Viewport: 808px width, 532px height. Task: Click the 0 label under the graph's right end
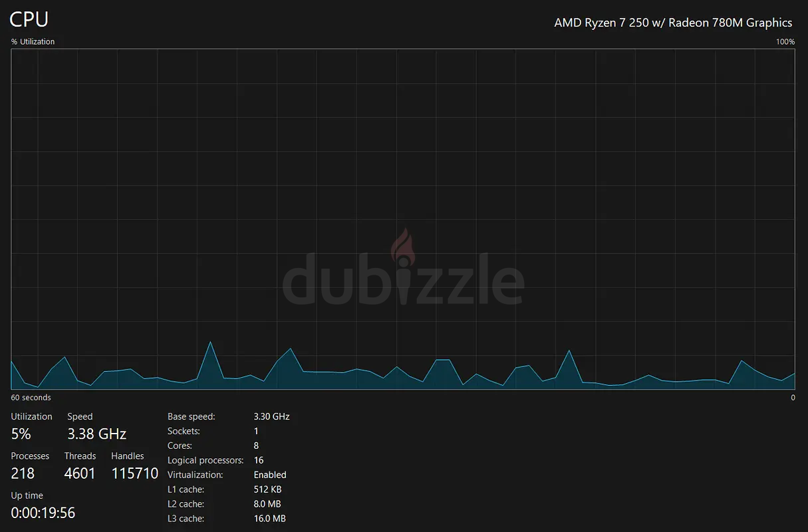point(793,398)
